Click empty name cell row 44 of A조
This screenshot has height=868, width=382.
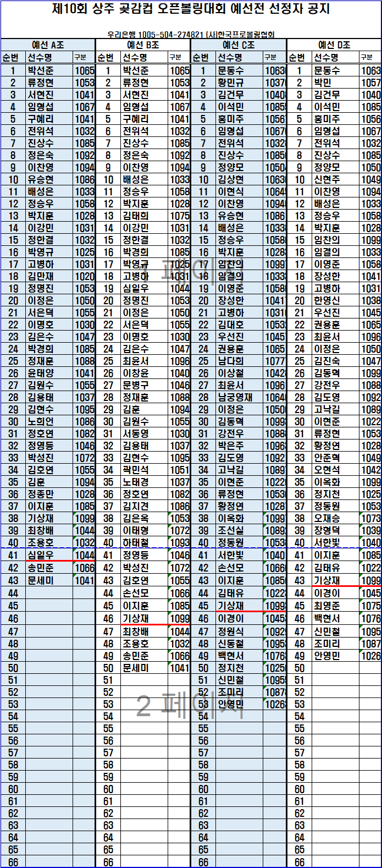[x=49, y=593]
